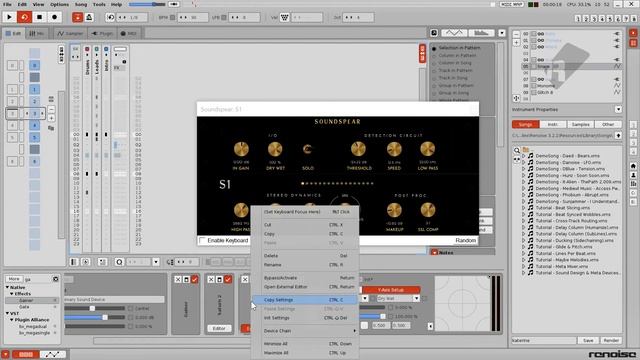Viewport: 640px width, 360px height.
Task: Click the Render button in disk browser
Action: point(611,340)
